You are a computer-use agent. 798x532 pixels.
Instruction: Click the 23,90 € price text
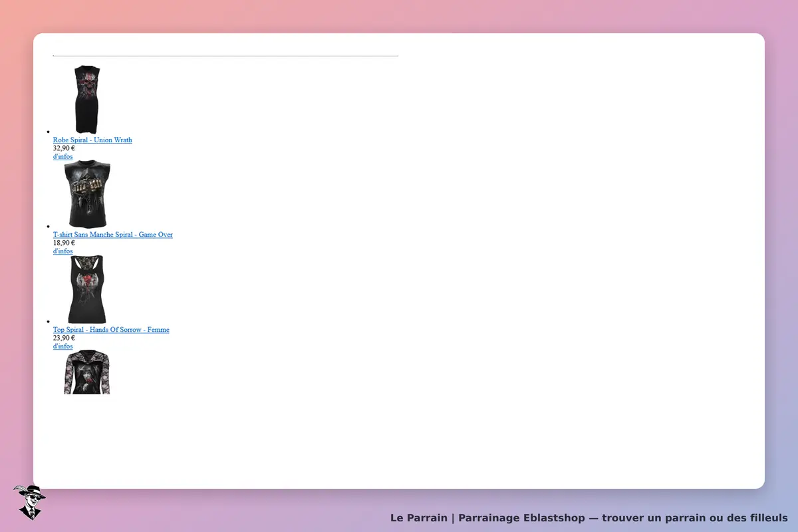pos(64,338)
